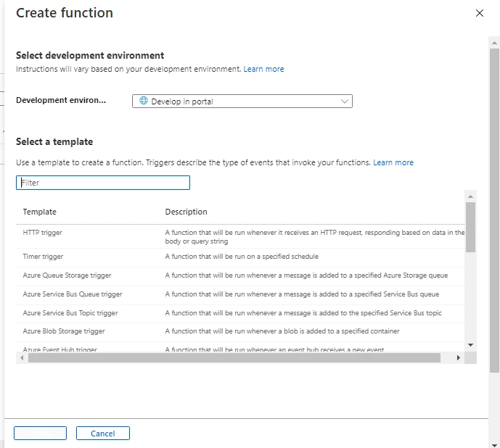
Task: Click the Service Bus queue description text
Action: 302,294
